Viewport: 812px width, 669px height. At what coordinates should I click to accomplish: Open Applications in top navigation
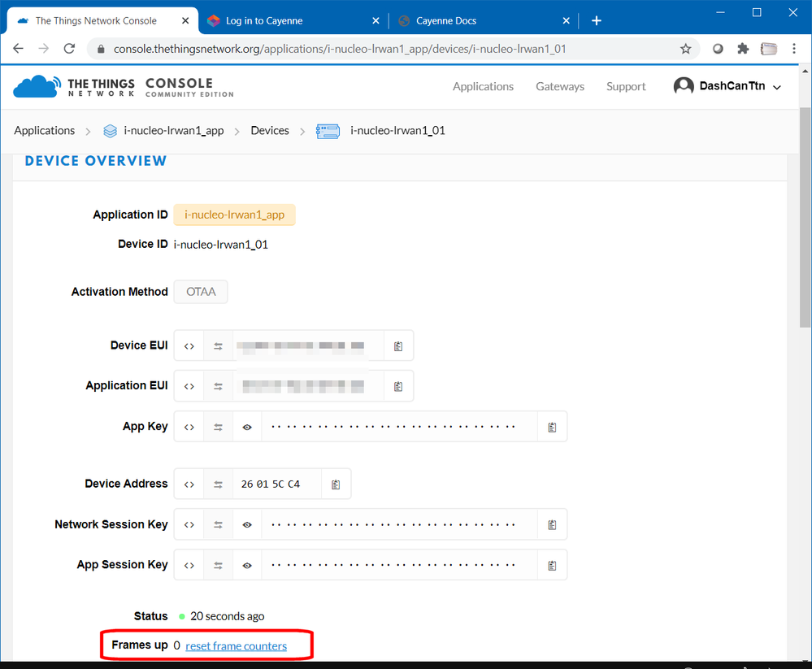483,86
